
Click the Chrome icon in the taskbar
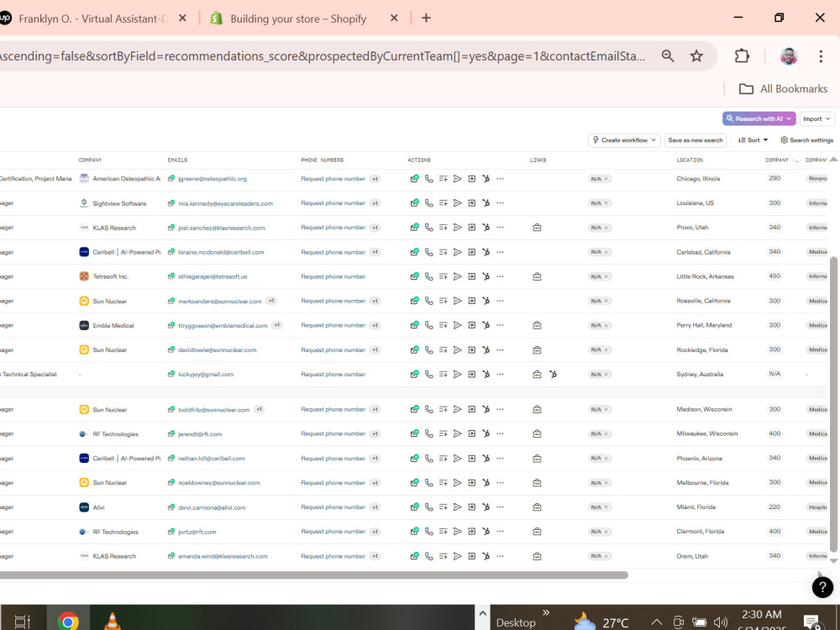pos(68,622)
